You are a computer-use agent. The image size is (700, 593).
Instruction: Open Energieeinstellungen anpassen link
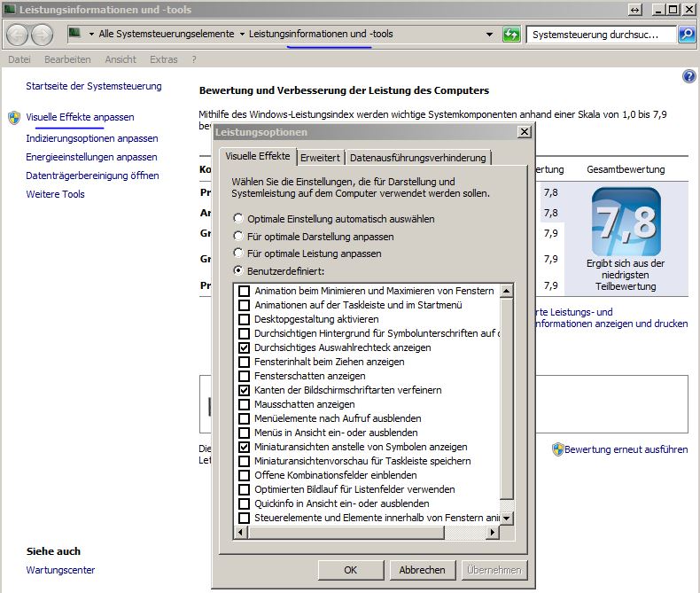tap(91, 157)
